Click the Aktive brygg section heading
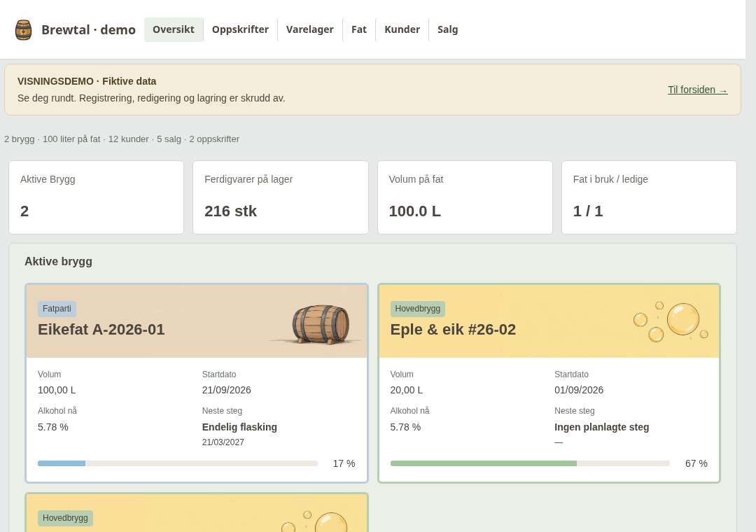Image resolution: width=756 pixels, height=532 pixels. pos(58,261)
